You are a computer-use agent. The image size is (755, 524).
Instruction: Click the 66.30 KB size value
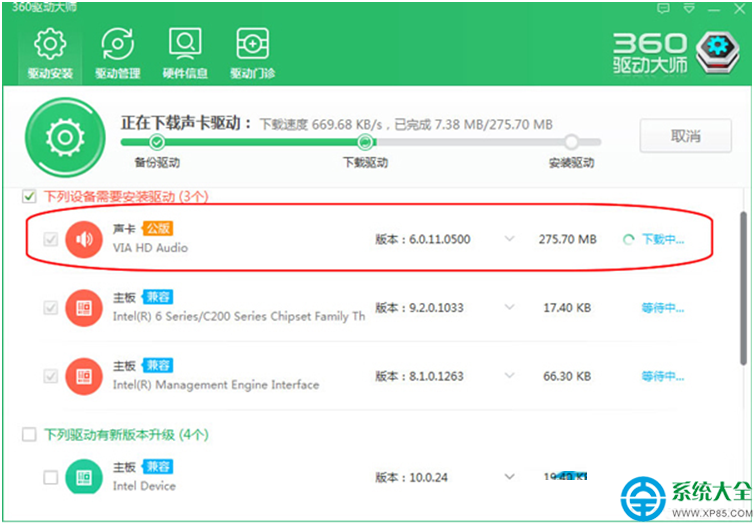[567, 376]
